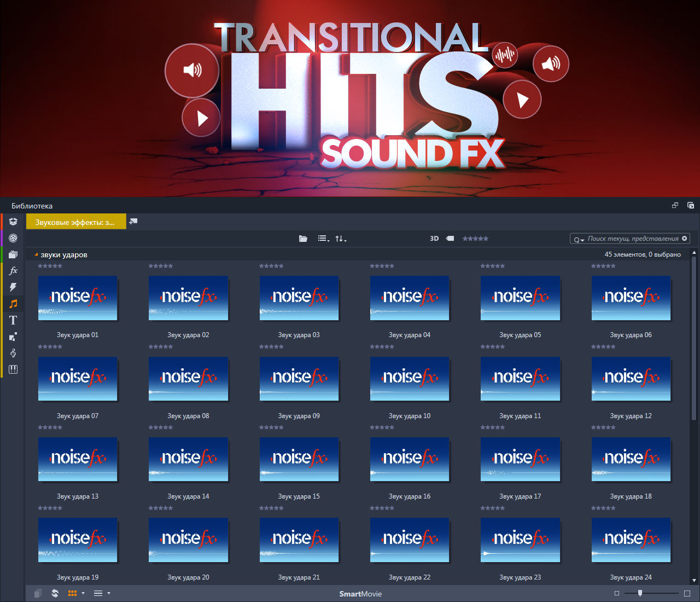Open the details view options arrow

(x=109, y=593)
